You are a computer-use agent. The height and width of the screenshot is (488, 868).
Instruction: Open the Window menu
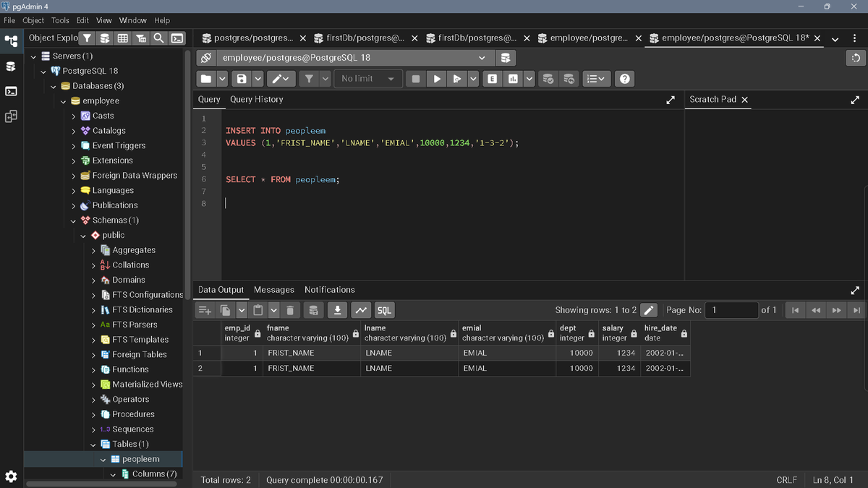(x=133, y=20)
